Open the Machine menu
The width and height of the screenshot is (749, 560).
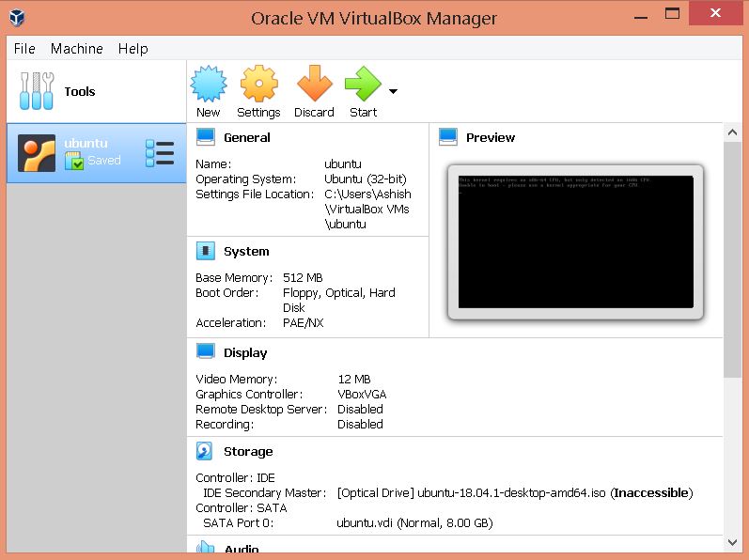point(77,49)
